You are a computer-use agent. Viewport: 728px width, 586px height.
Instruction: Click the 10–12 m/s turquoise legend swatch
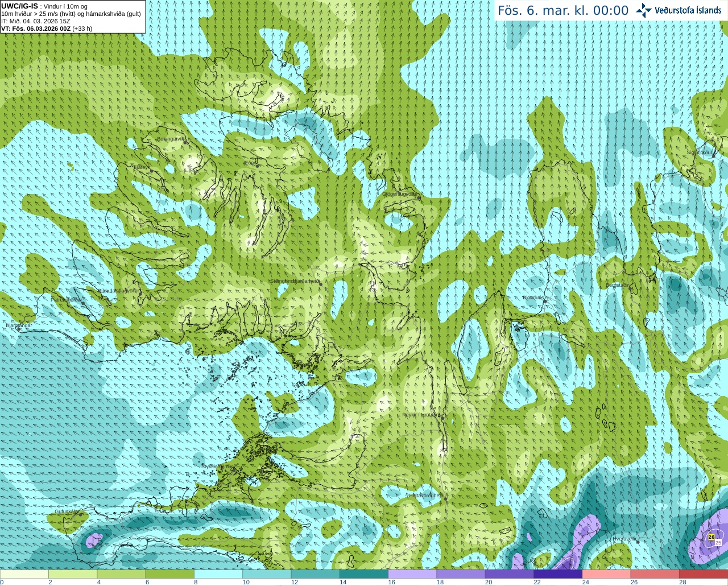point(267,574)
